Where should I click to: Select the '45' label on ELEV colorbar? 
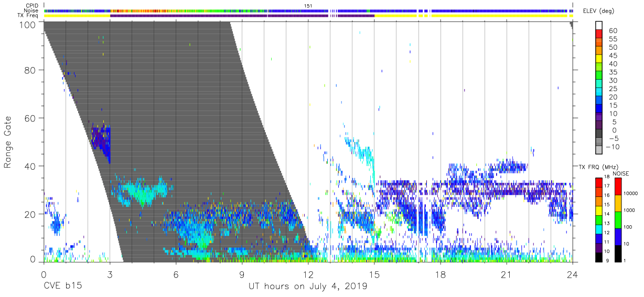pyautogui.click(x=613, y=56)
